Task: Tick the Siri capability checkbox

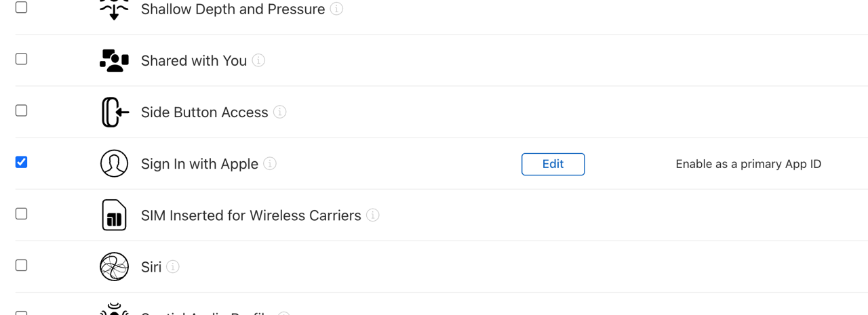Action: click(x=22, y=265)
